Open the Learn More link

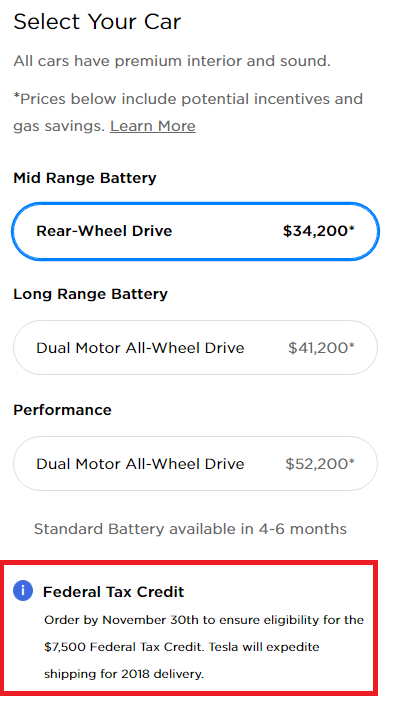tap(153, 126)
